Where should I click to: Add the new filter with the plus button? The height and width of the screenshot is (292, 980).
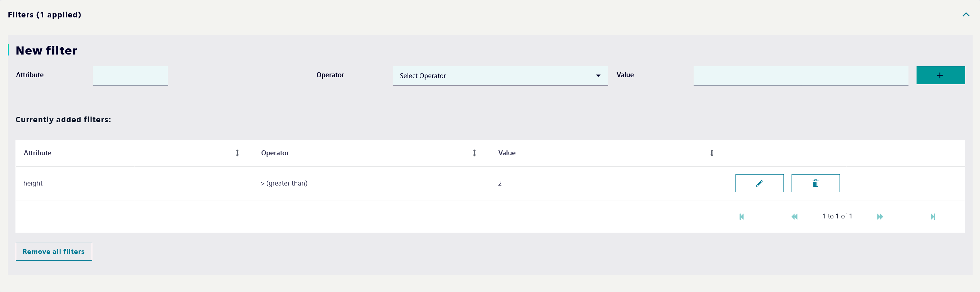[x=940, y=75]
